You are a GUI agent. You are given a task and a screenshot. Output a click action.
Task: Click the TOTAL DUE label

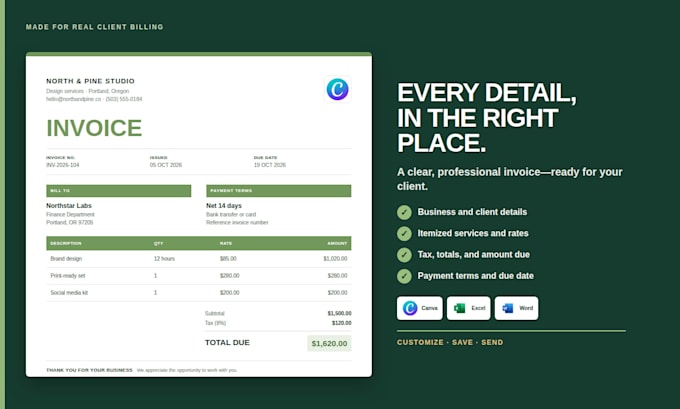pos(227,343)
